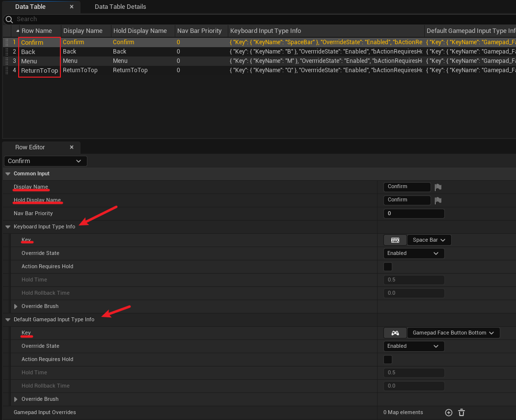Image resolution: width=516 pixels, height=420 pixels.
Task: Close the Row Editor tab
Action: [71, 147]
